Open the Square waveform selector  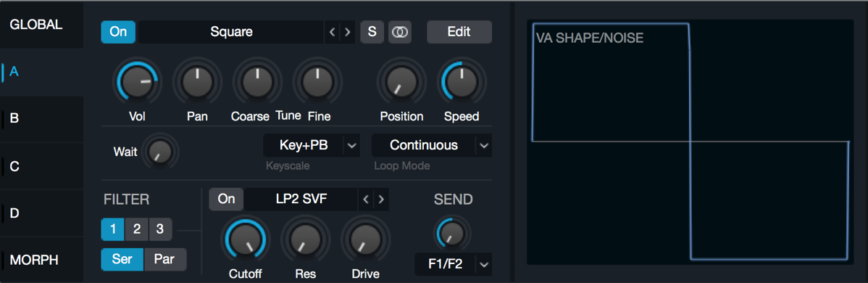[231, 32]
